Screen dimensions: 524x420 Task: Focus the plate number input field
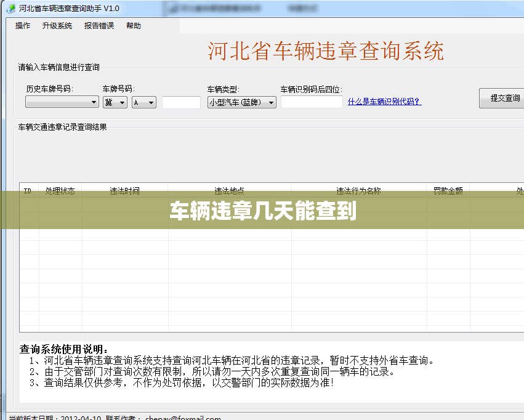click(x=181, y=102)
